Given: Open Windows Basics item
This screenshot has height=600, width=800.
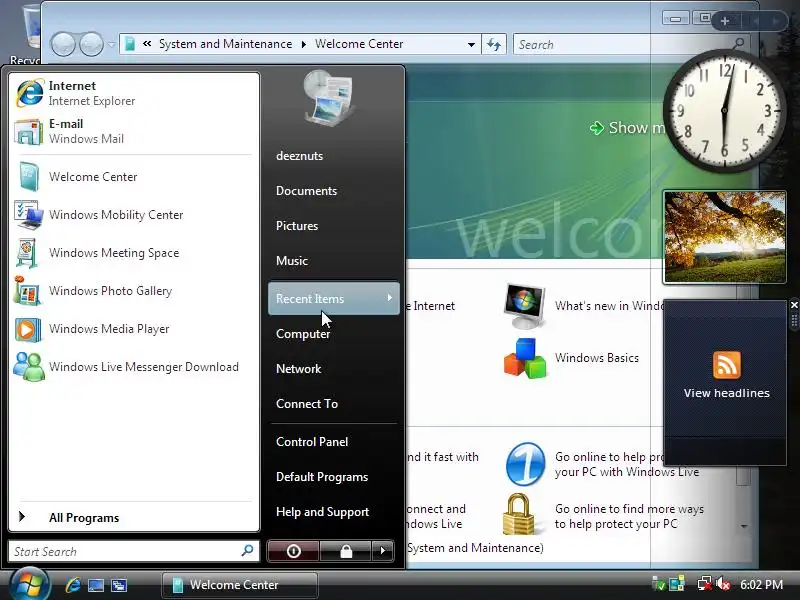Looking at the screenshot, I should click(x=571, y=358).
